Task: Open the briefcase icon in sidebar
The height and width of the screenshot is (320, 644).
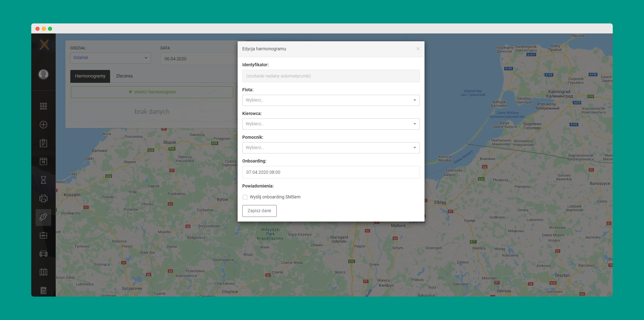Action: pyautogui.click(x=43, y=235)
